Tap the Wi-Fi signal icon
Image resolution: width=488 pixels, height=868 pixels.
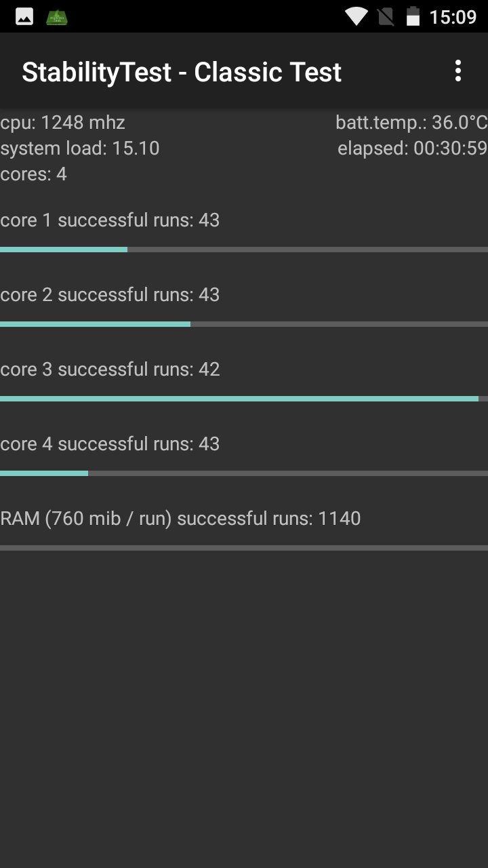tap(356, 16)
